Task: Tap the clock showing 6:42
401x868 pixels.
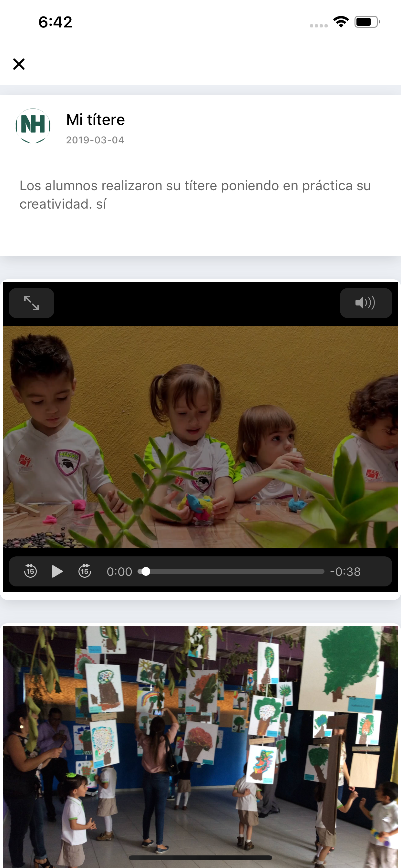Action: click(55, 22)
